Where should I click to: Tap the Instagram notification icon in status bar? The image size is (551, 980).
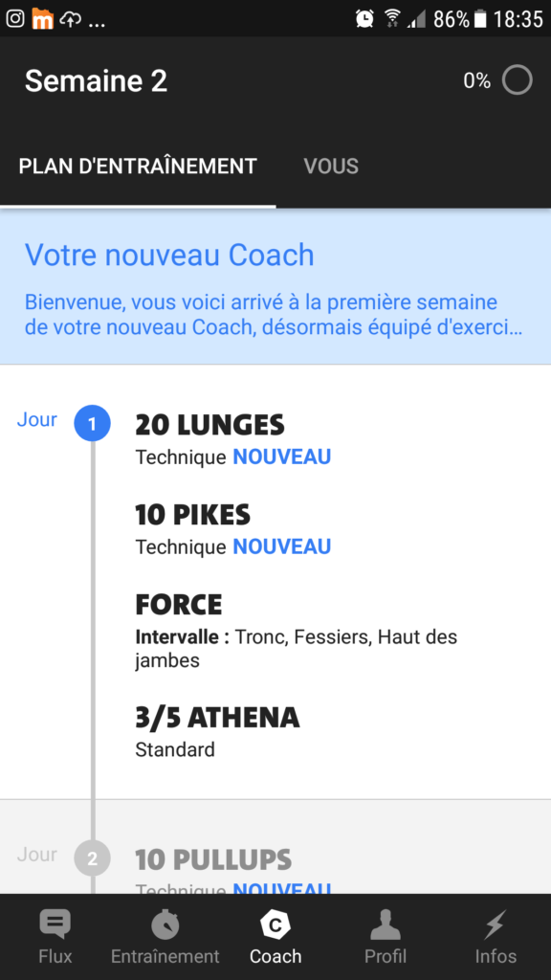(15, 19)
